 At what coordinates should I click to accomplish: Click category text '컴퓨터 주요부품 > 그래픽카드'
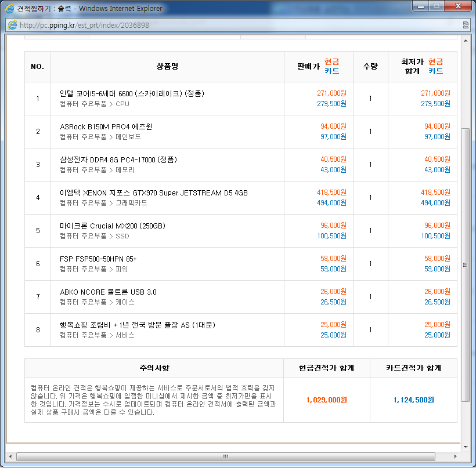(x=103, y=203)
